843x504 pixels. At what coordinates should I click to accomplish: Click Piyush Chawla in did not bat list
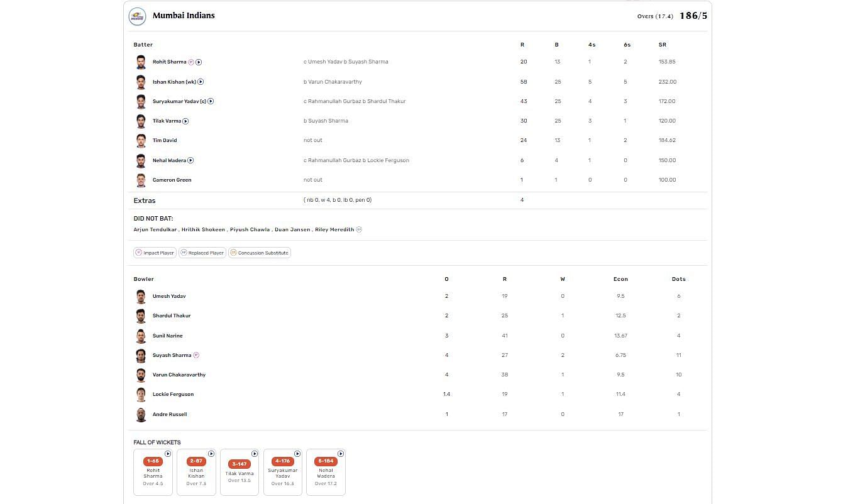point(250,229)
